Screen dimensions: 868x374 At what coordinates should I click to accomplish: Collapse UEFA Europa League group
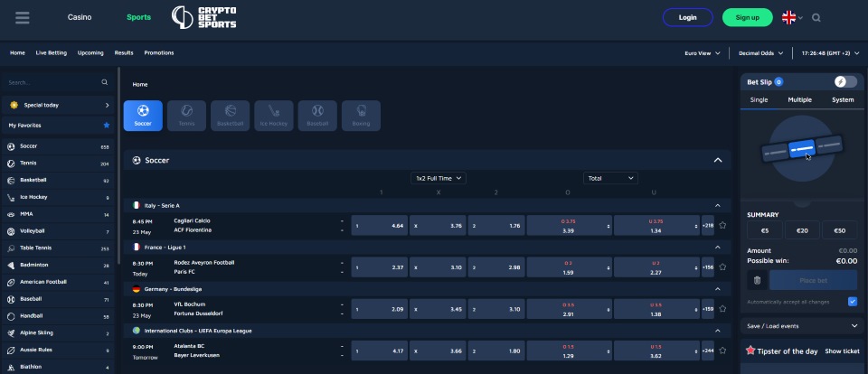(x=717, y=331)
